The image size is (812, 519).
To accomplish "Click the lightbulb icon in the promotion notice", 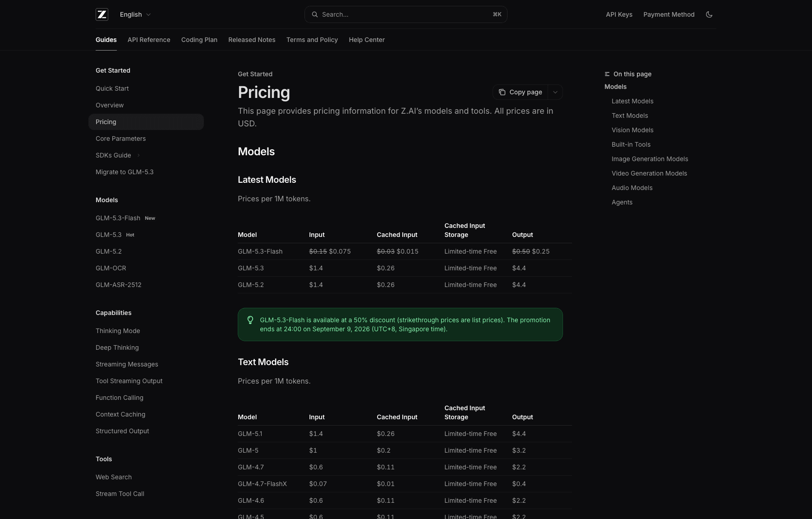I will [250, 320].
